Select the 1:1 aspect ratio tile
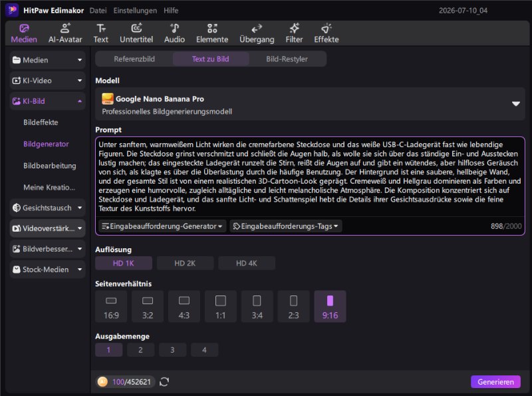This screenshot has height=396, width=532. coord(221,306)
